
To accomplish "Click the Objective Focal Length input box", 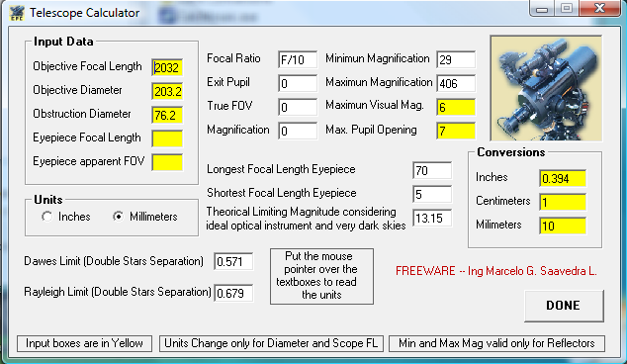I will point(167,67).
